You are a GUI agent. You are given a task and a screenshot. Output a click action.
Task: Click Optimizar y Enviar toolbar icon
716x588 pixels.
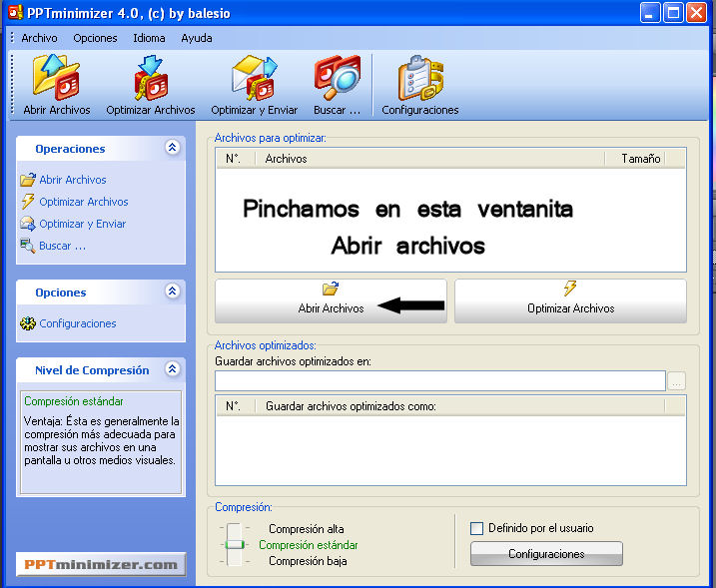(x=255, y=78)
